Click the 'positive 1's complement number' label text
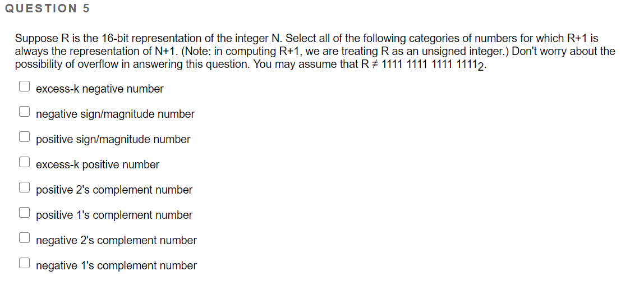This screenshot has height=289, width=644. click(114, 215)
